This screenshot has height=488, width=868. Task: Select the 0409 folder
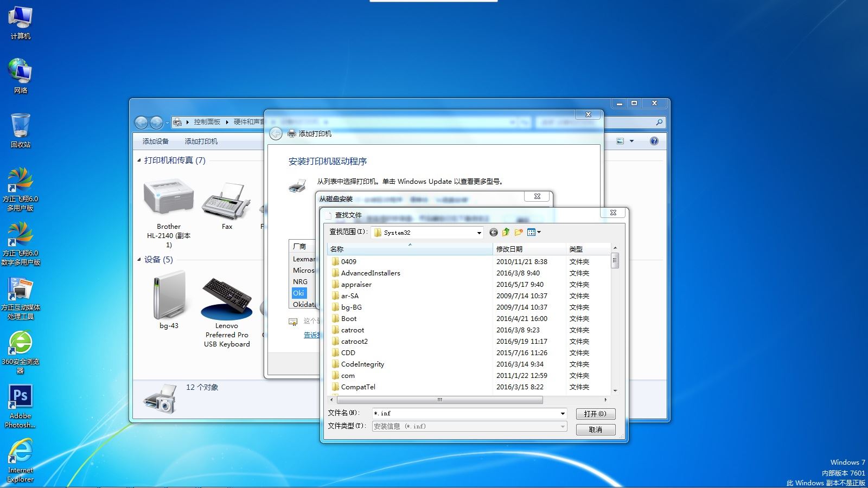349,261
